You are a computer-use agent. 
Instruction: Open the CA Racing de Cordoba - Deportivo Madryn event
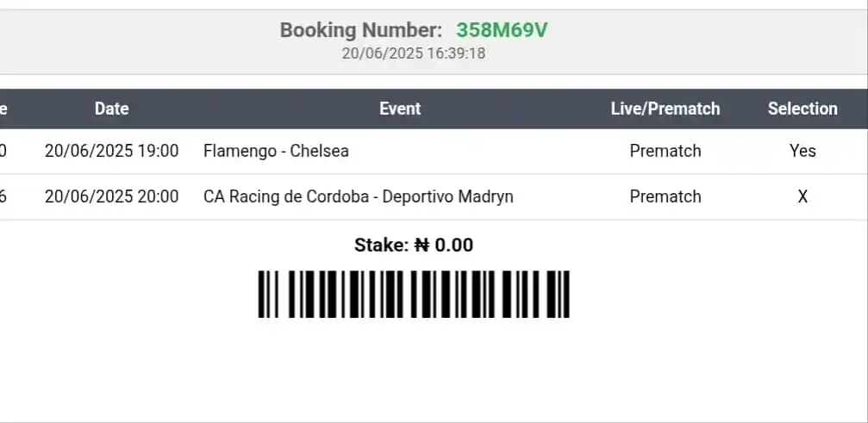358,196
